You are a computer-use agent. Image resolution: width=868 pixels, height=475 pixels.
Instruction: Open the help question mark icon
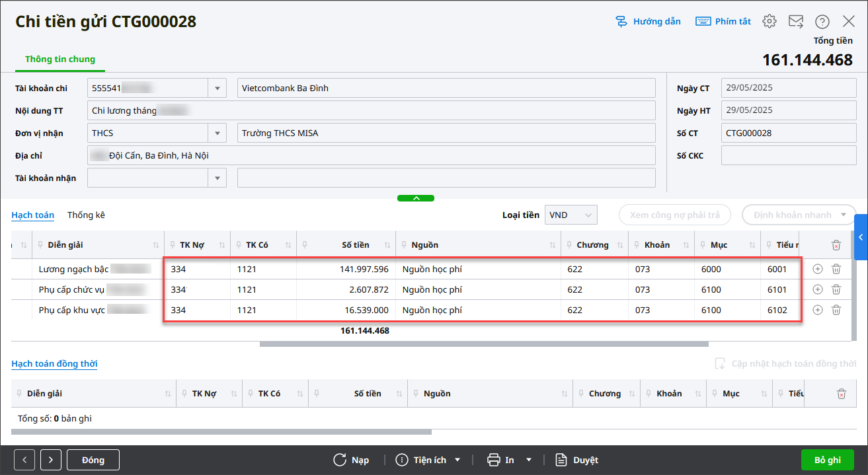point(822,21)
